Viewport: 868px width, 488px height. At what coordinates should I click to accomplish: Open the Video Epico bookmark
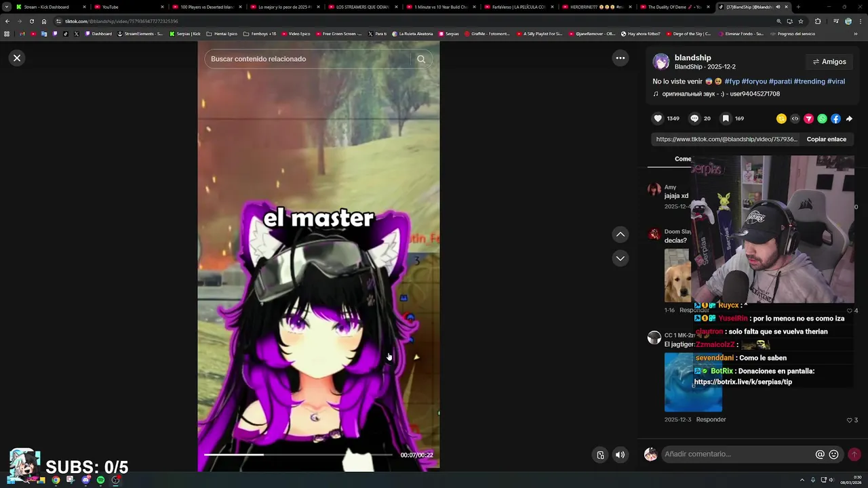point(296,33)
